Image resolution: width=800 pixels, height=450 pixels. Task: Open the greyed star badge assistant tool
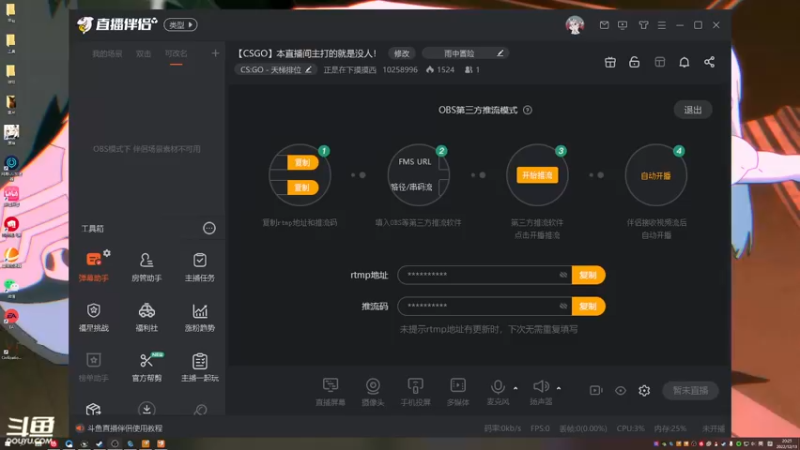tap(93, 366)
